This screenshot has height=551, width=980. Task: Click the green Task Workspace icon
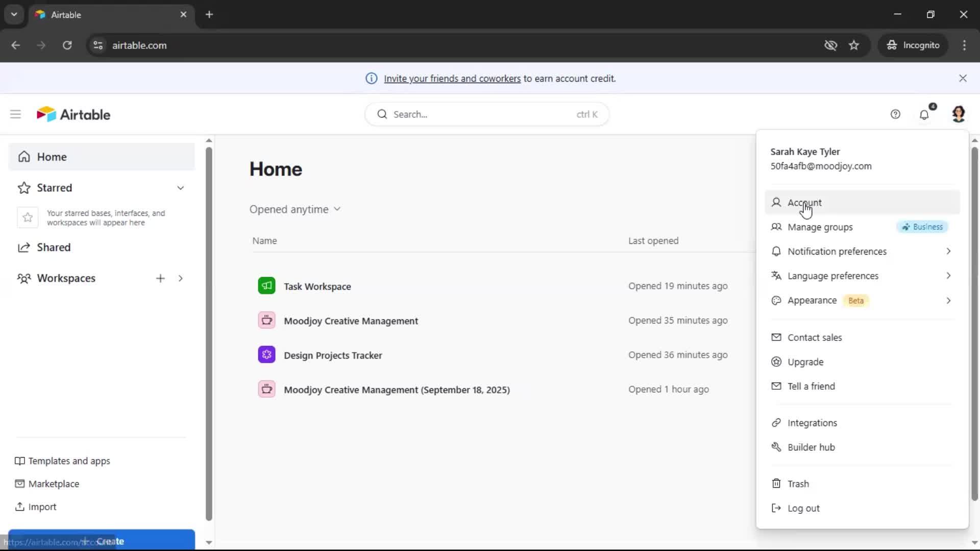(x=266, y=286)
